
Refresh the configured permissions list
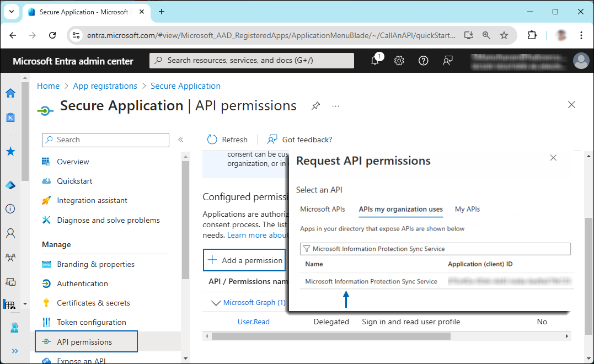click(x=227, y=140)
